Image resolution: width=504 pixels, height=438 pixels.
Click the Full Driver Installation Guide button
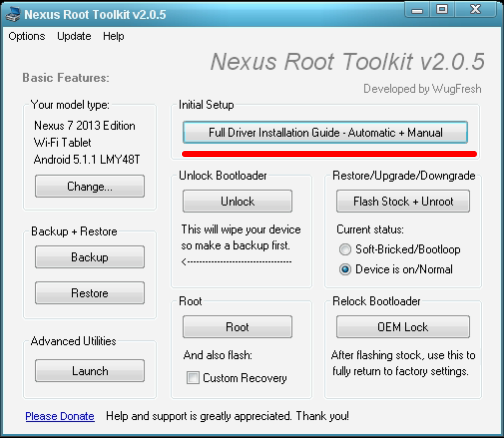click(325, 133)
